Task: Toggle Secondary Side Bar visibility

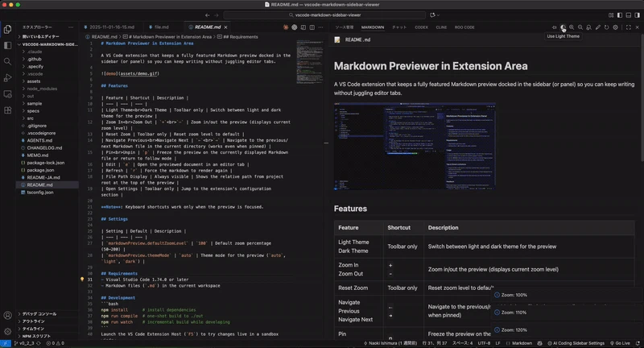Action: coord(637,15)
